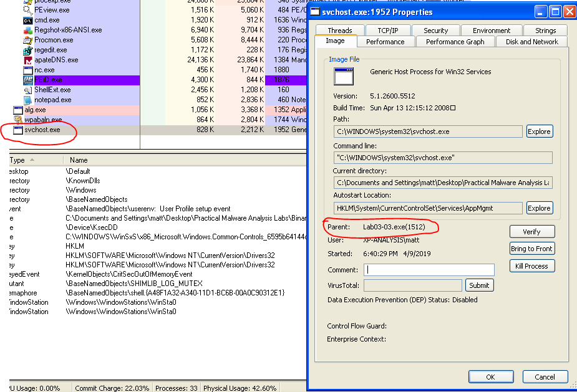Select the ShellExt.exe process icon
Screen dimensions: 577x392
coord(27,90)
